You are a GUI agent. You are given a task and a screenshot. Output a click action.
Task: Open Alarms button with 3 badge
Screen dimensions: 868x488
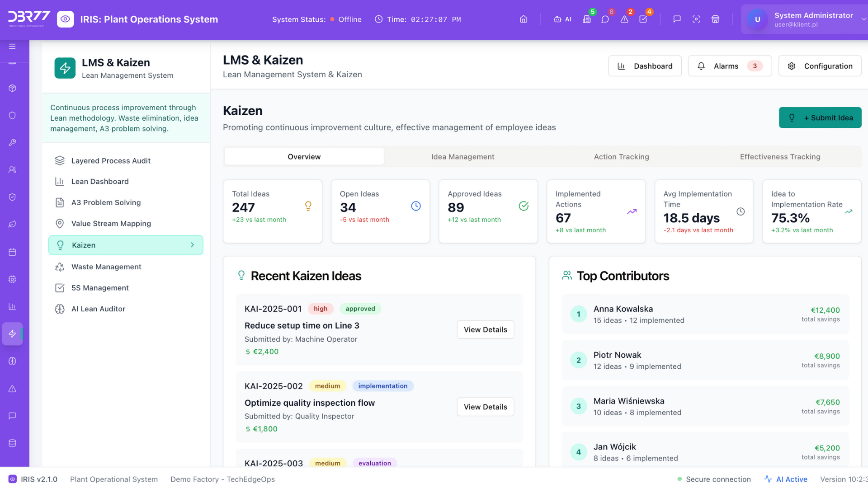[x=729, y=66]
